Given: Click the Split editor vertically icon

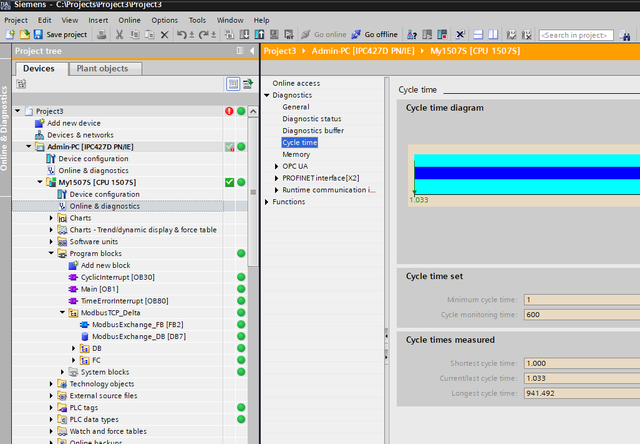Looking at the screenshot, I should pyautogui.click(x=493, y=35).
